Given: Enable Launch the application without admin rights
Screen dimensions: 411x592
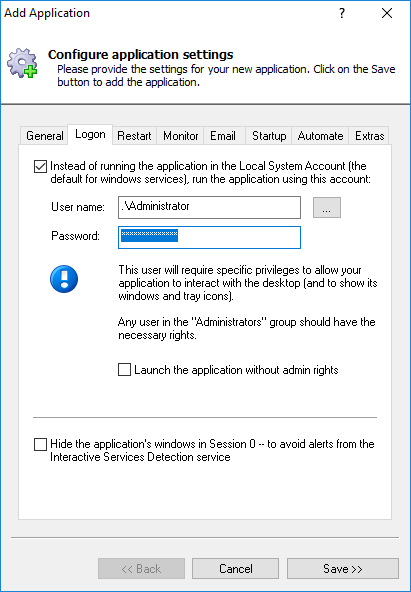Looking at the screenshot, I should [x=125, y=370].
